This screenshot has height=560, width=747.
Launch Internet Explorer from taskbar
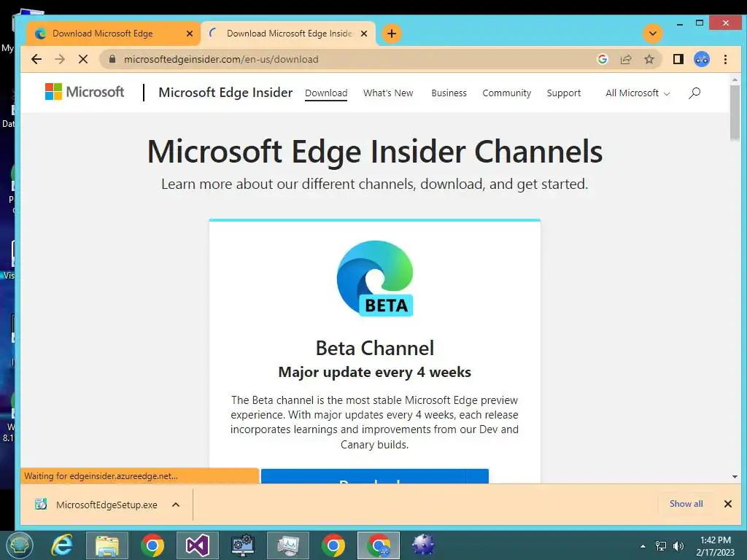coord(63,545)
